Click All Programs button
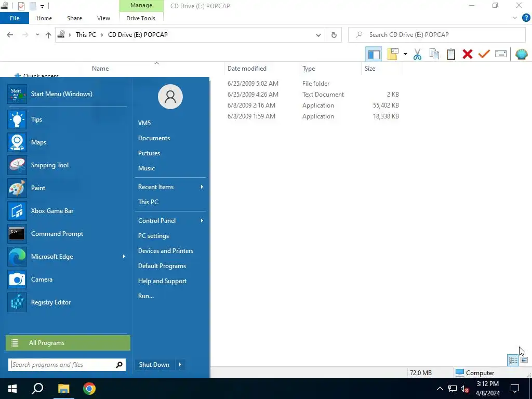This screenshot has height=399, width=532. point(68,343)
